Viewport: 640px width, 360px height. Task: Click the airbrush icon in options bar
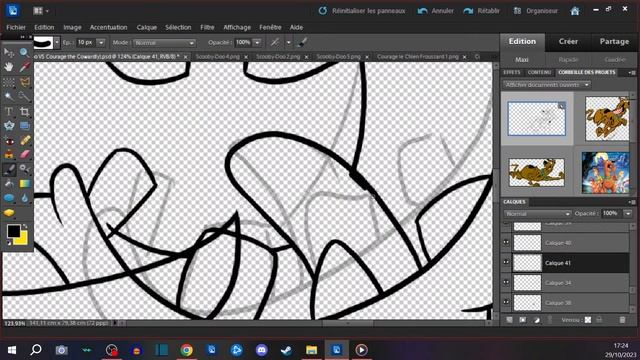pyautogui.click(x=275, y=42)
